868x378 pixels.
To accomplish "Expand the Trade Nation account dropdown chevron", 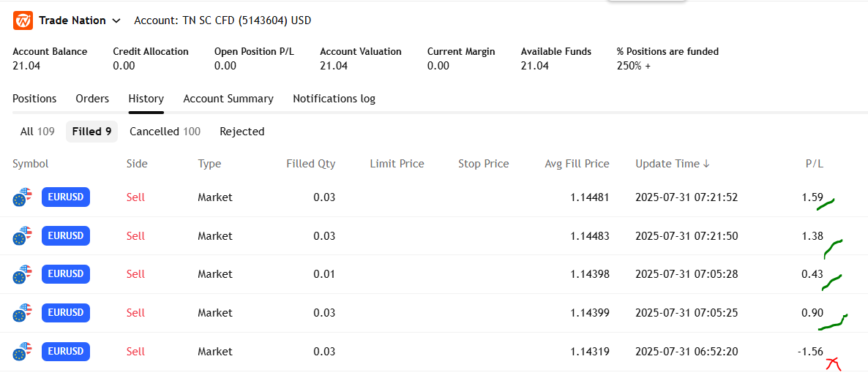I will (x=116, y=20).
